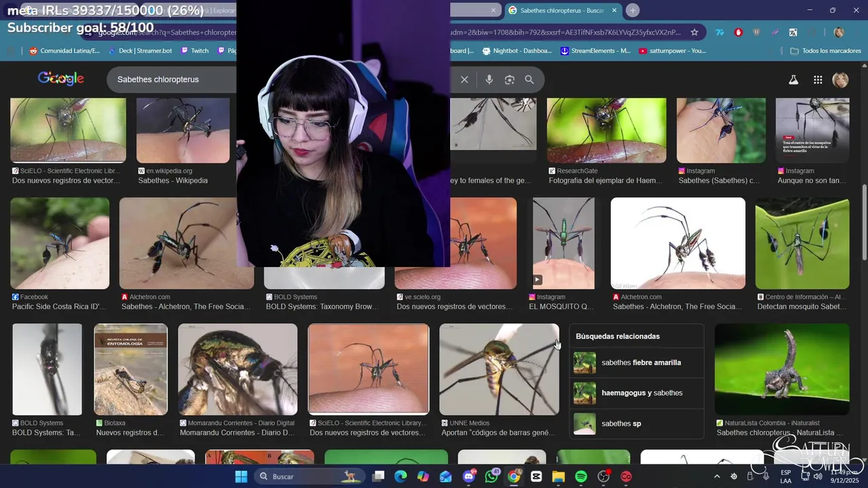This screenshot has width=868, height=488.
Task: Open ESP LAA keyboard language indicator
Action: [786, 476]
